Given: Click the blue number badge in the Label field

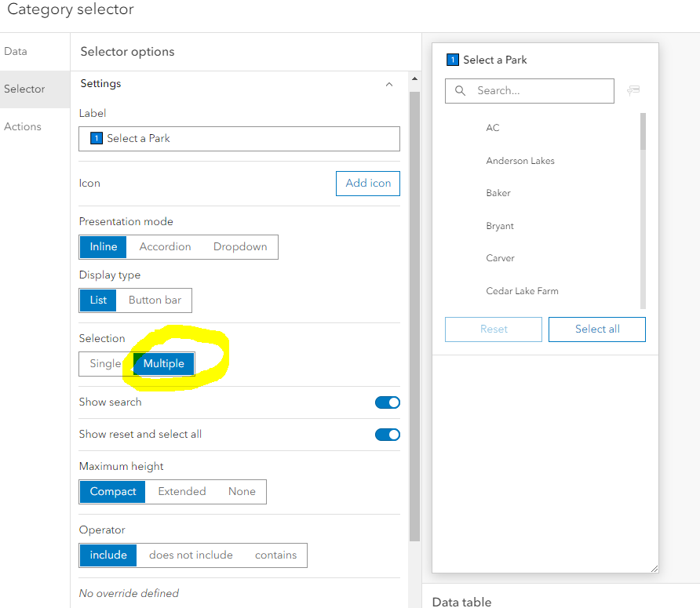Looking at the screenshot, I should tap(97, 138).
